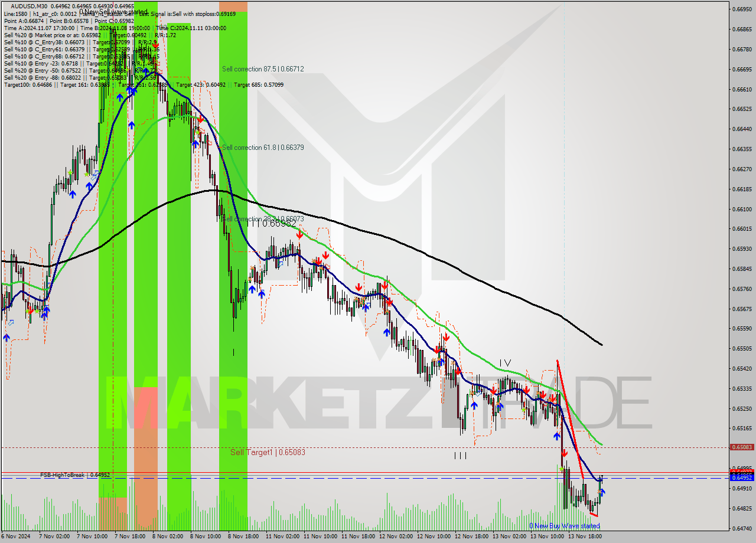Click the 'I V' wave label

click(505, 362)
